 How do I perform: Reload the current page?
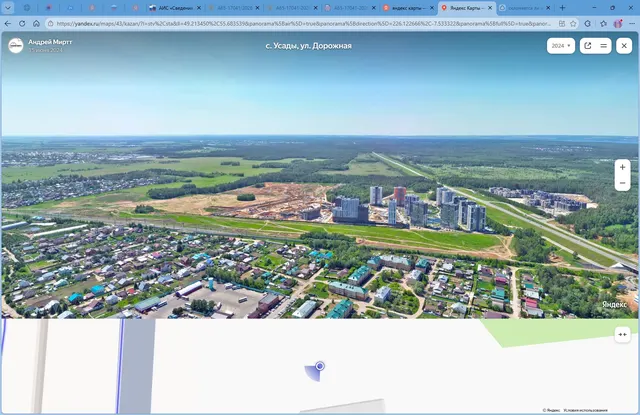click(x=22, y=24)
